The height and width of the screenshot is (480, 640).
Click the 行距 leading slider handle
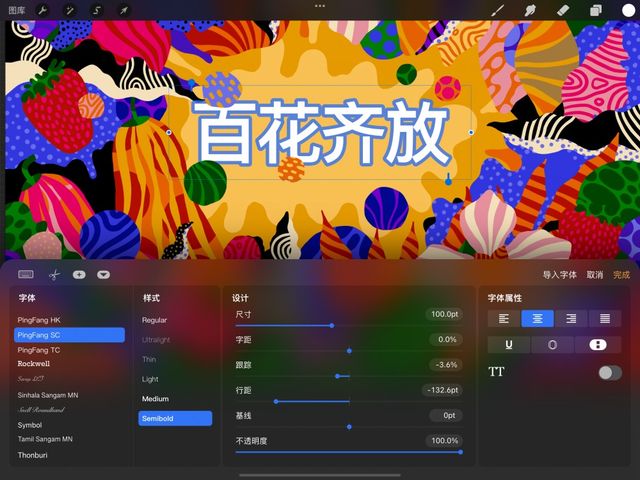click(x=276, y=402)
